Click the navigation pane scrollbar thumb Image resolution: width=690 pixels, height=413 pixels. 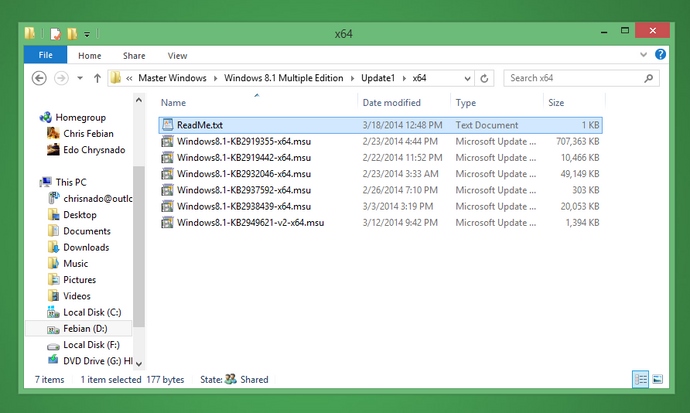(x=139, y=246)
